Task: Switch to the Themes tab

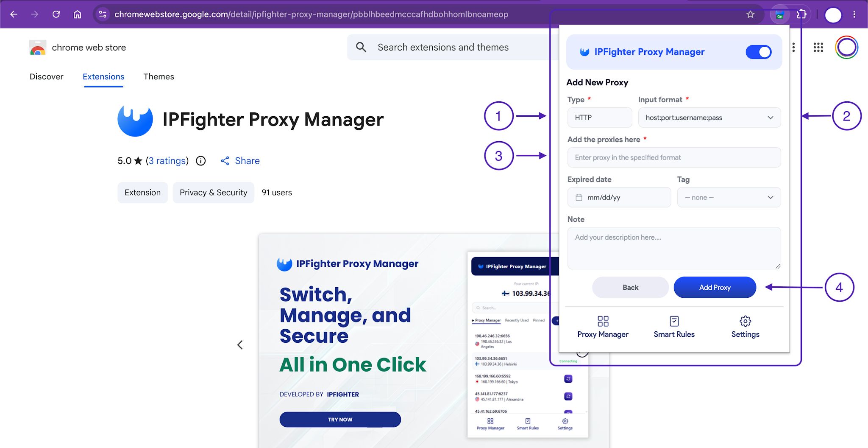Action: click(x=159, y=77)
